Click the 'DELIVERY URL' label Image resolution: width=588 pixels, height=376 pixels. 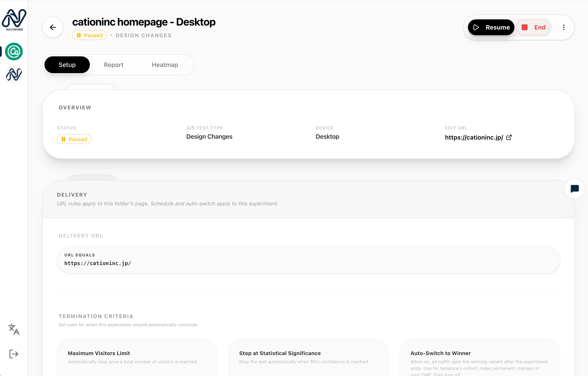(81, 236)
